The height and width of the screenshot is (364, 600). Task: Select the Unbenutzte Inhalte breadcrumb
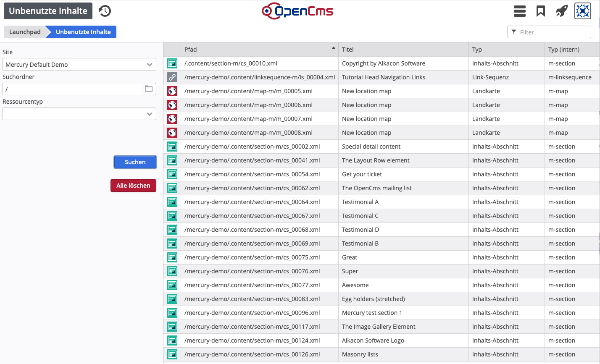(x=83, y=32)
